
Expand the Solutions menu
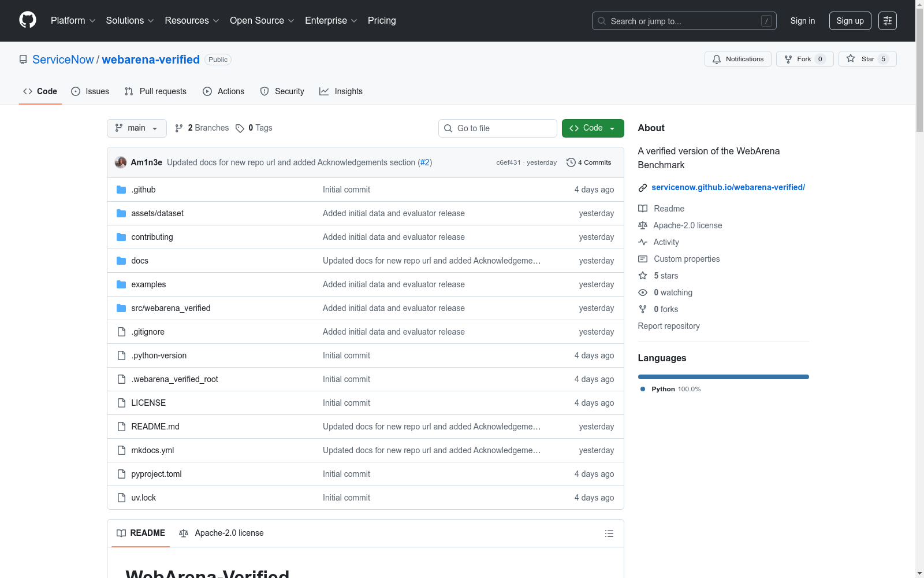coord(130,21)
